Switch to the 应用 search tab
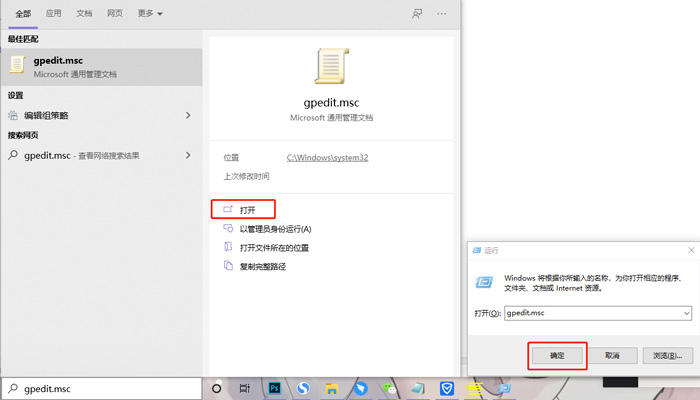 click(54, 13)
